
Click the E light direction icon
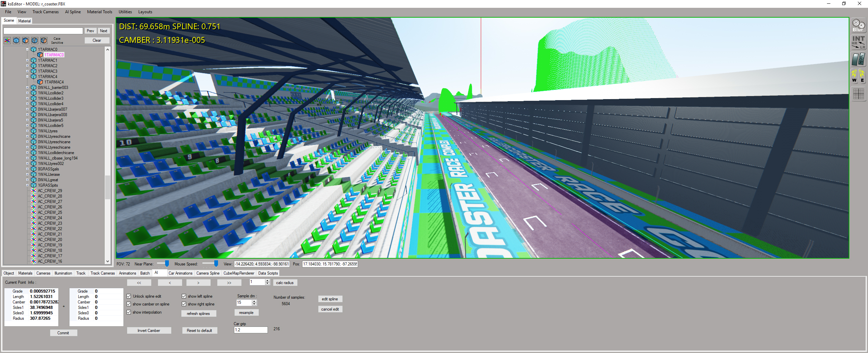[862, 76]
